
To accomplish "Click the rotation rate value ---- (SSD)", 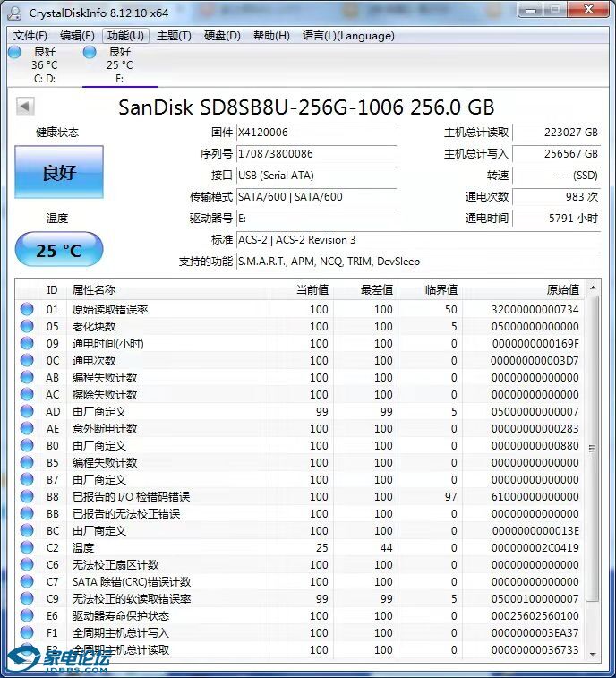I will [557, 176].
